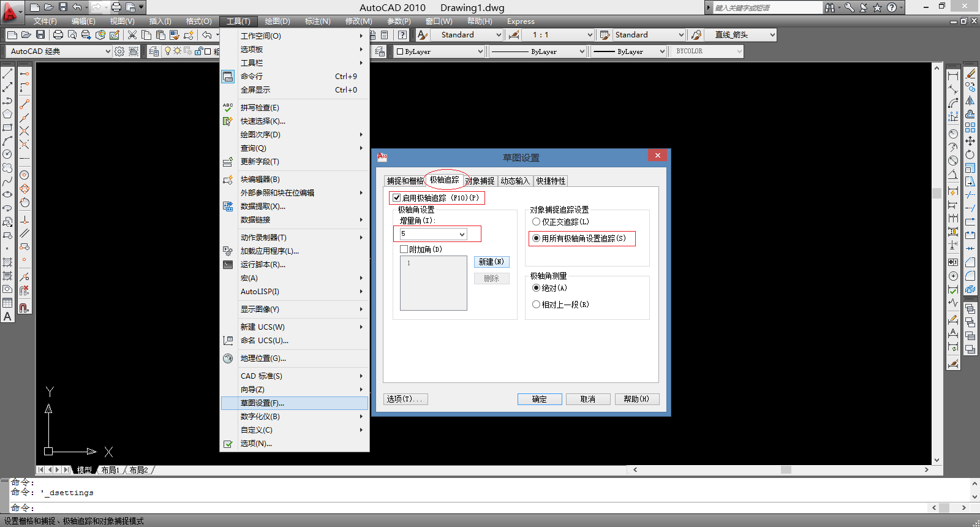Screen dimensions: 980x527
Task: Open the 绘图(D) menu
Action: point(277,21)
